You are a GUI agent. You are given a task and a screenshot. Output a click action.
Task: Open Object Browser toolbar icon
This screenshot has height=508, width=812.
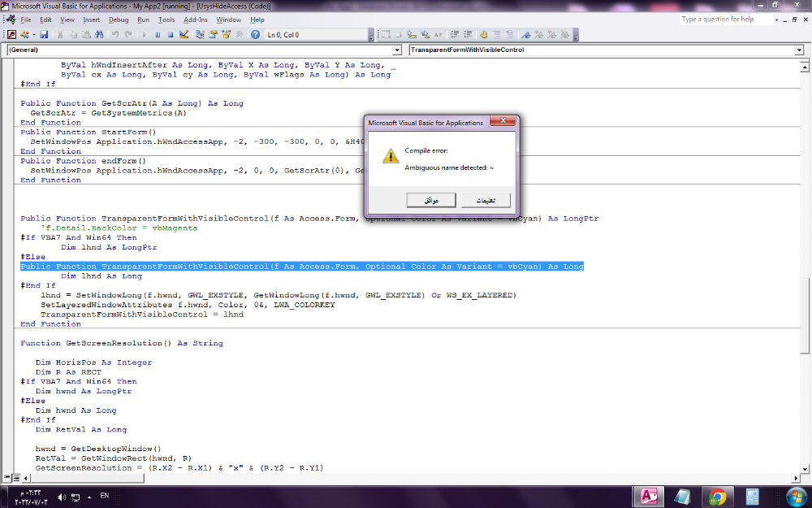(226, 35)
